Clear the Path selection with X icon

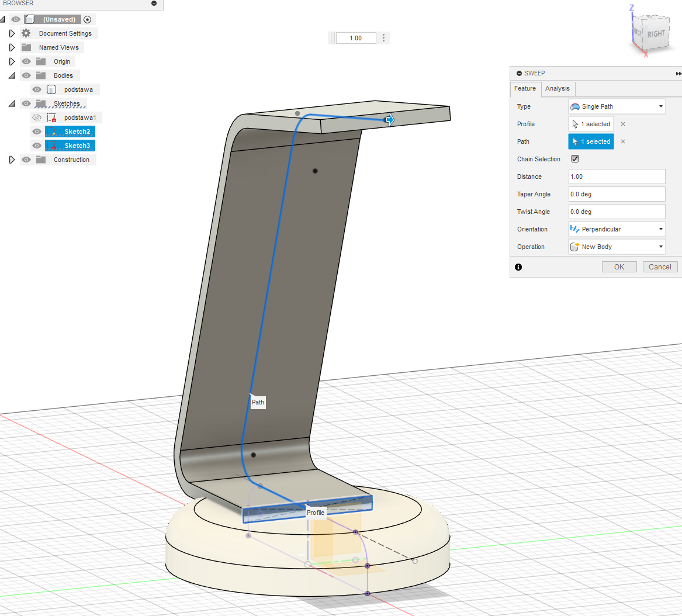(x=623, y=141)
